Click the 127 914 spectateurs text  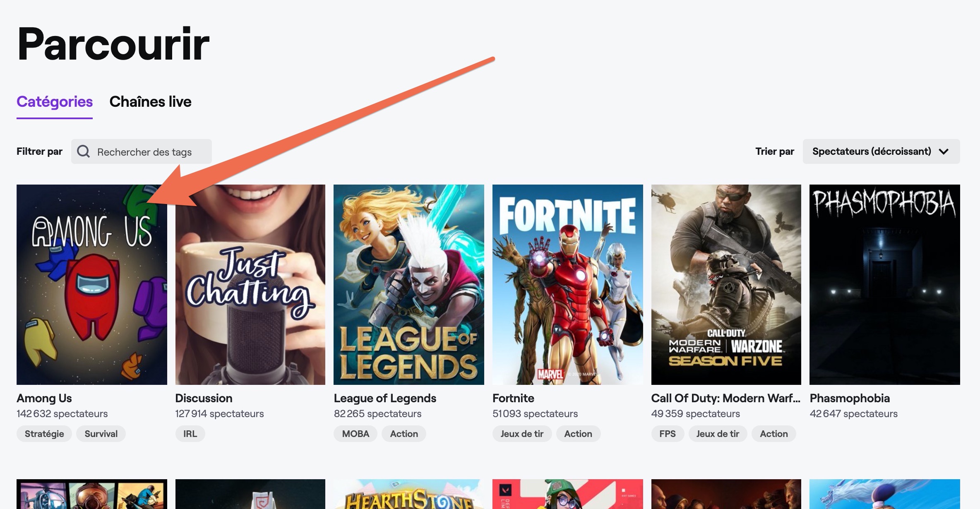(219, 413)
